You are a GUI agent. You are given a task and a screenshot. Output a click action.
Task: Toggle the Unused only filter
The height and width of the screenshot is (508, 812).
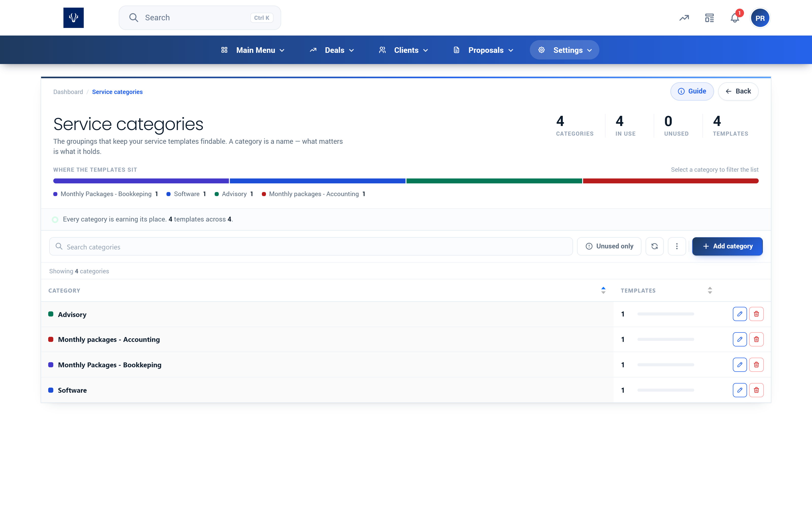point(609,246)
